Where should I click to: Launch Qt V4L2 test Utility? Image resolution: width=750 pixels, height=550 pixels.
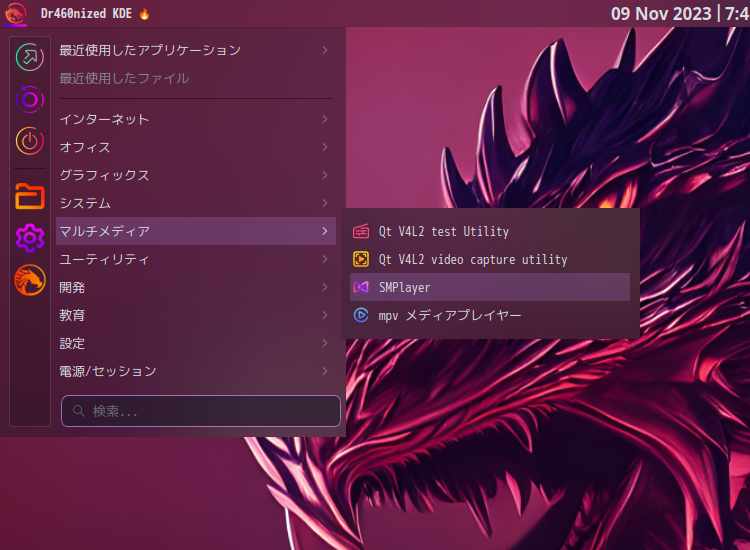click(x=490, y=231)
